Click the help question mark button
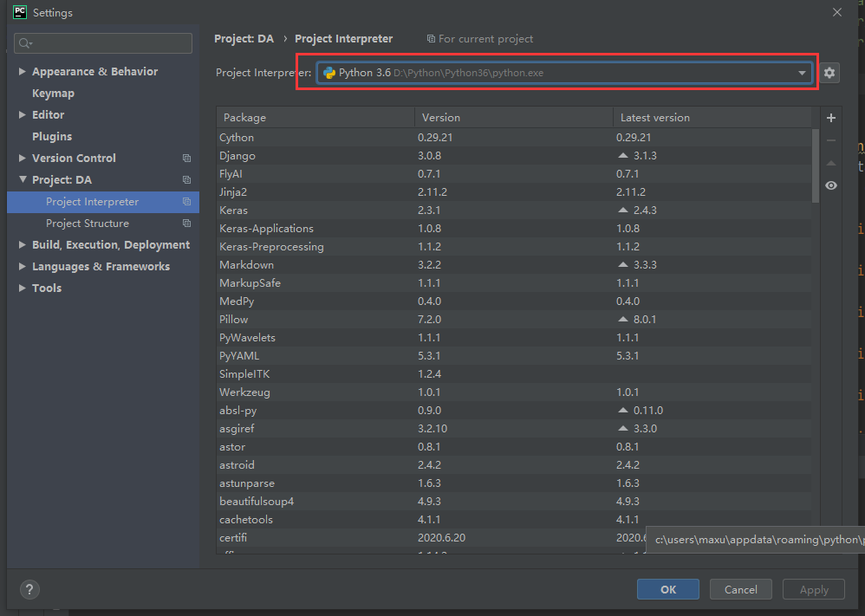The image size is (865, 616). coord(29,589)
